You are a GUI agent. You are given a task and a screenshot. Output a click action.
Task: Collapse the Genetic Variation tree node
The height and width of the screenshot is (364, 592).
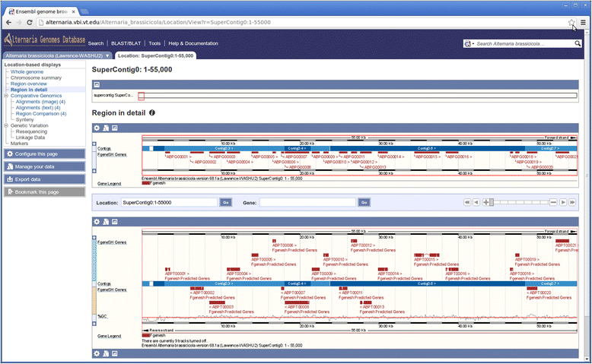click(5, 125)
